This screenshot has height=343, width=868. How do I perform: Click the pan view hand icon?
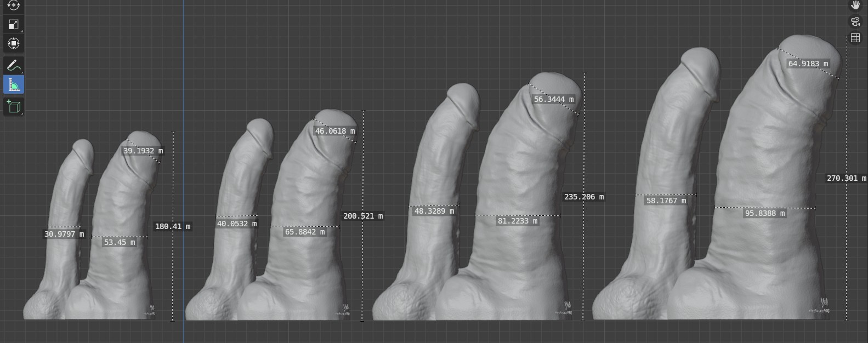855,5
